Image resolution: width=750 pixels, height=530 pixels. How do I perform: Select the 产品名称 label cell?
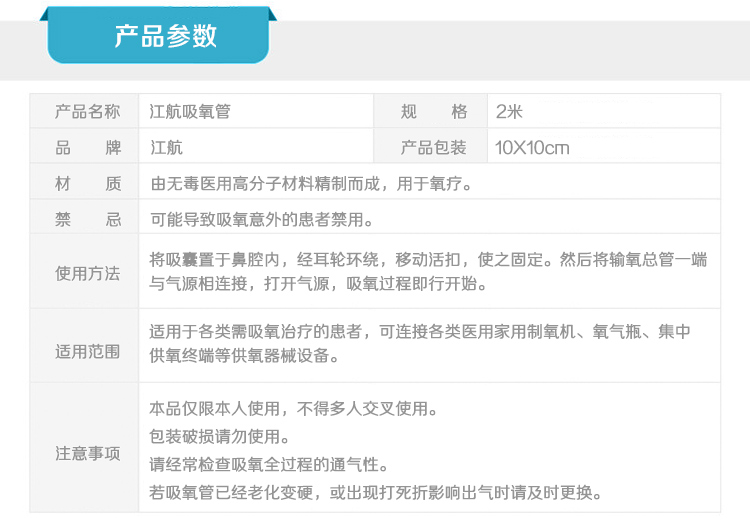tap(87, 111)
